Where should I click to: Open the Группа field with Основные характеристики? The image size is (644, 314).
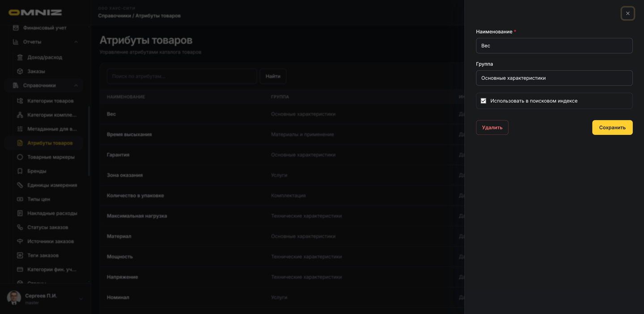tap(554, 78)
